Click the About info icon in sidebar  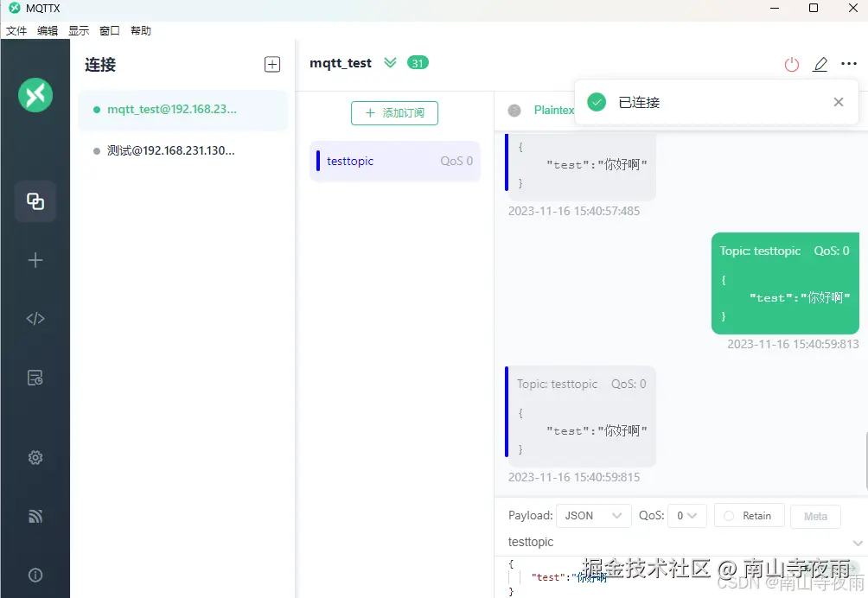pyautogui.click(x=35, y=574)
